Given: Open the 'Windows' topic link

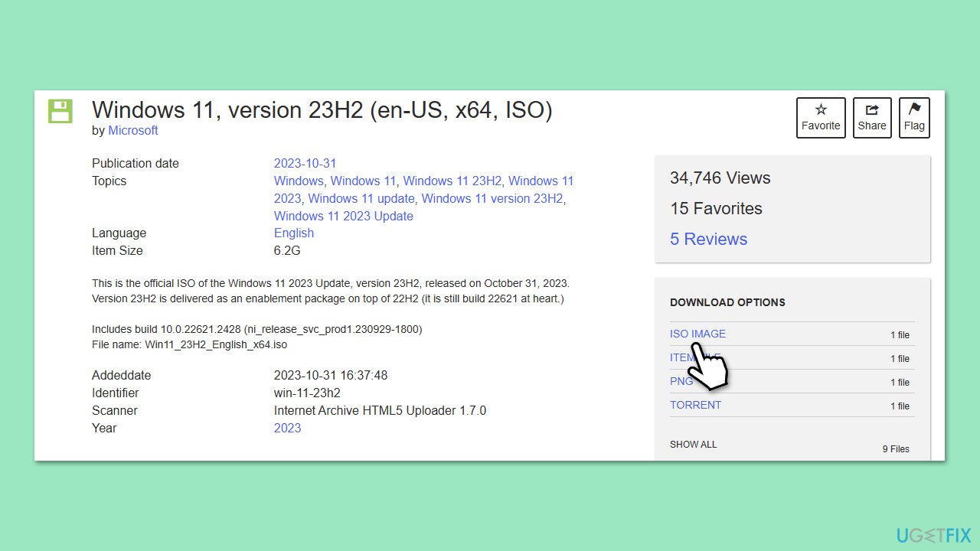Looking at the screenshot, I should [x=299, y=181].
